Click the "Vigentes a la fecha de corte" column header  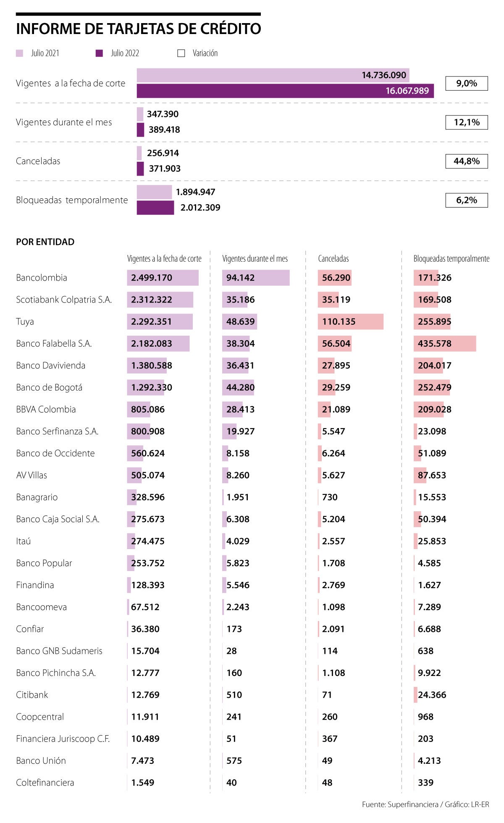tap(164, 259)
